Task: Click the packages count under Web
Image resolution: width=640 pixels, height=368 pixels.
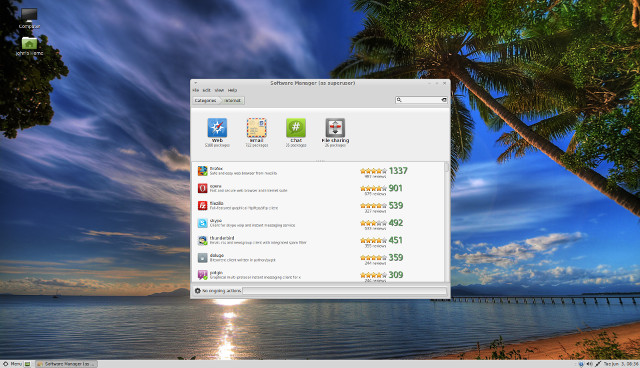Action: point(217,145)
